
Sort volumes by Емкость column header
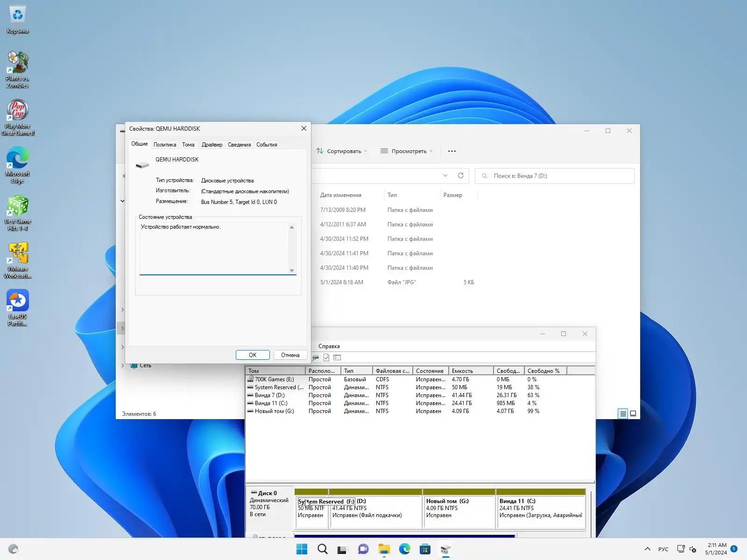[x=471, y=371]
